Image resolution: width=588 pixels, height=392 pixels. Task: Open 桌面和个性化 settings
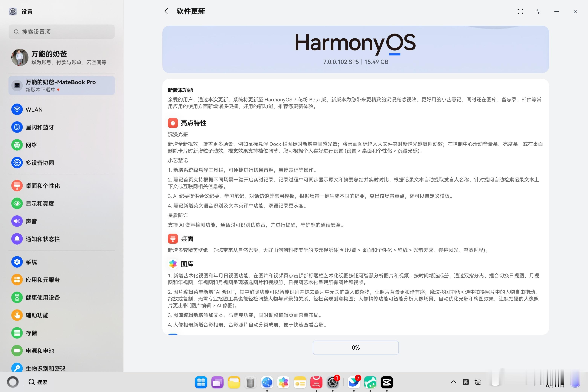pos(61,186)
